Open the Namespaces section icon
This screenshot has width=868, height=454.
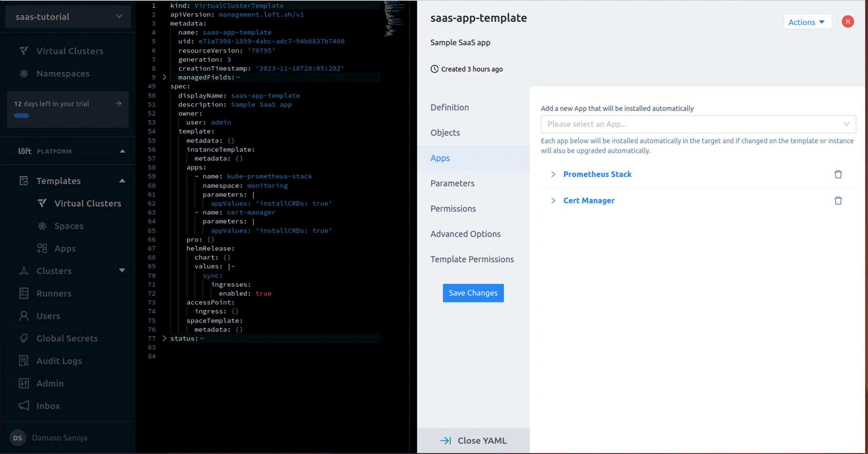23,73
